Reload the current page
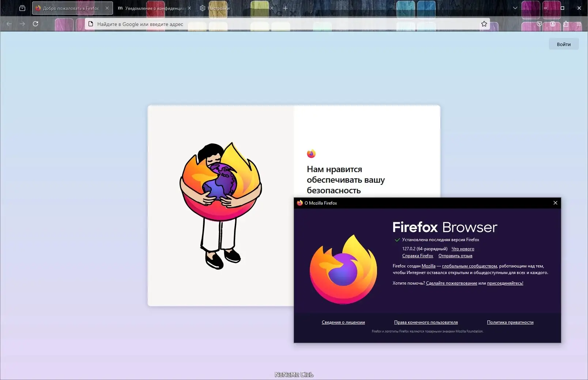588x380 pixels. pyautogui.click(x=35, y=24)
